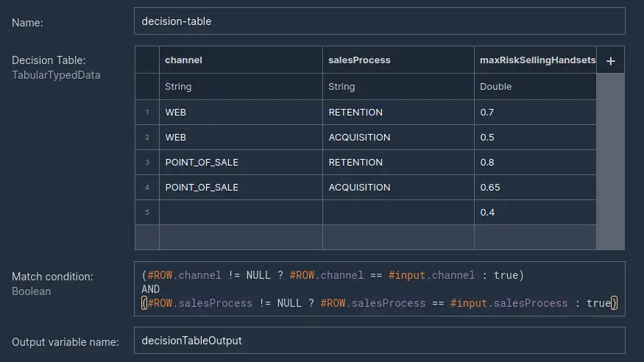Select the maxRiskSellingHandsets column header
This screenshot has height=362, width=644.
pos(535,60)
